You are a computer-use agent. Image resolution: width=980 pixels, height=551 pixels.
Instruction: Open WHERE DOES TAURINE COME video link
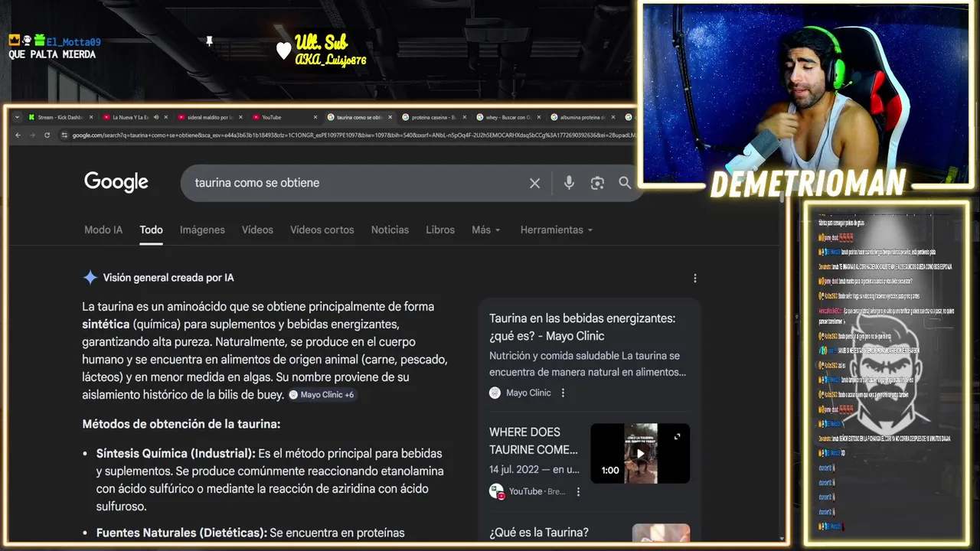(x=534, y=441)
